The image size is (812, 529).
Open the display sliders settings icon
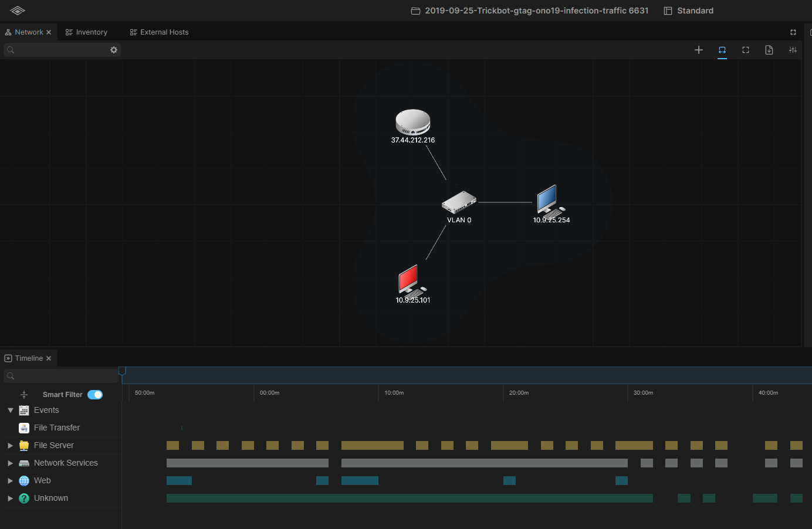[x=793, y=50]
